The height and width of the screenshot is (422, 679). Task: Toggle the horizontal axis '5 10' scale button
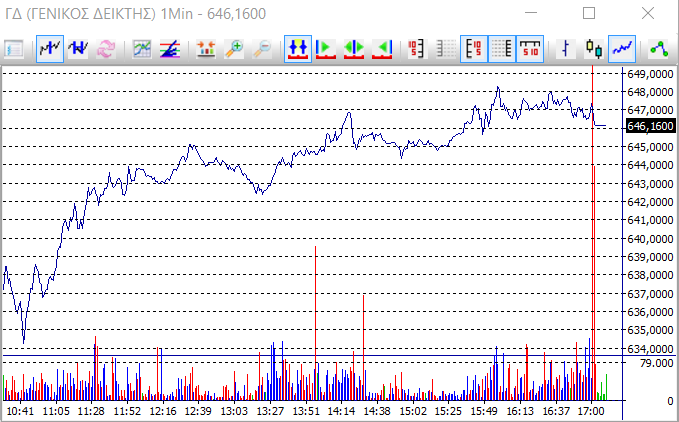[530, 49]
